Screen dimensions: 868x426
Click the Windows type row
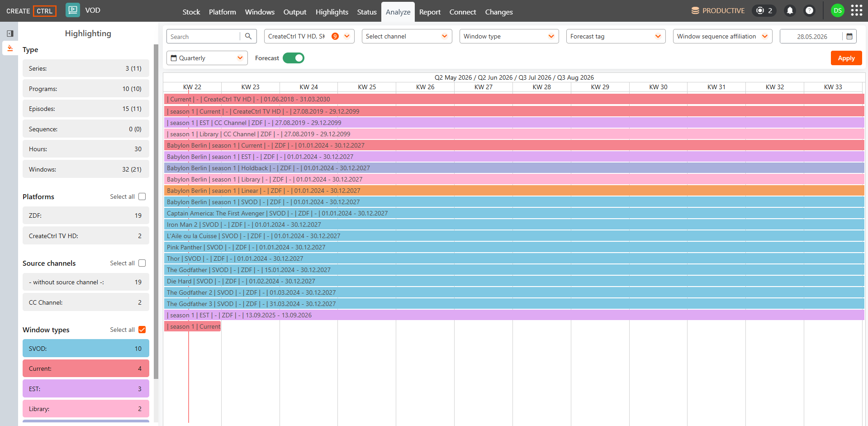click(x=86, y=169)
